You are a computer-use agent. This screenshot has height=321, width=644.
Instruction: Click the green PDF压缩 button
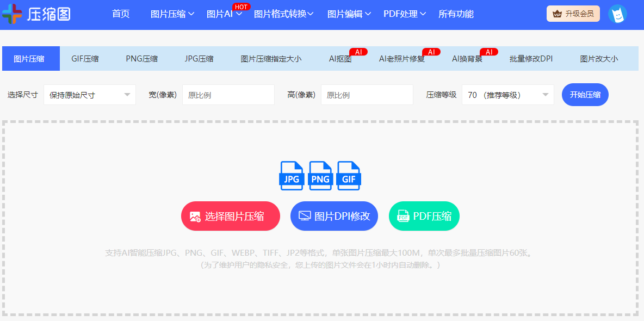pos(424,215)
